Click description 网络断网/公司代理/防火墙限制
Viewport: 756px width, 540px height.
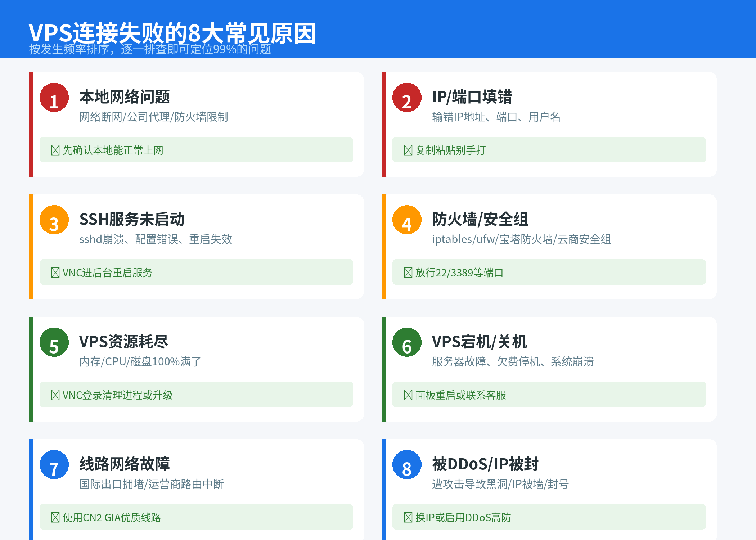pos(154,117)
